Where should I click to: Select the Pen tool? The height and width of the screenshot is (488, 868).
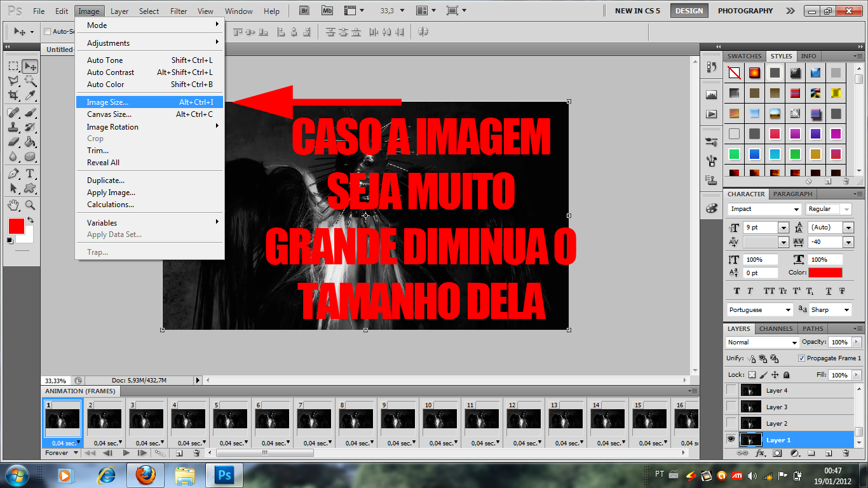[13, 173]
